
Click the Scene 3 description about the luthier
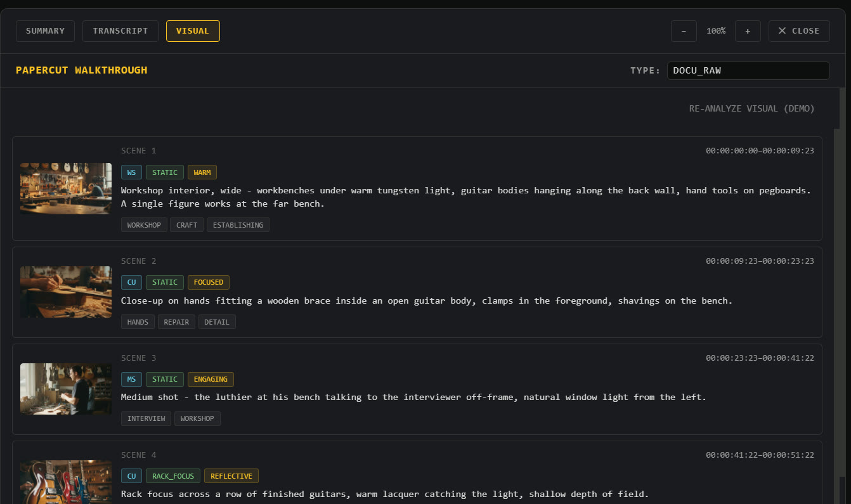pos(413,397)
